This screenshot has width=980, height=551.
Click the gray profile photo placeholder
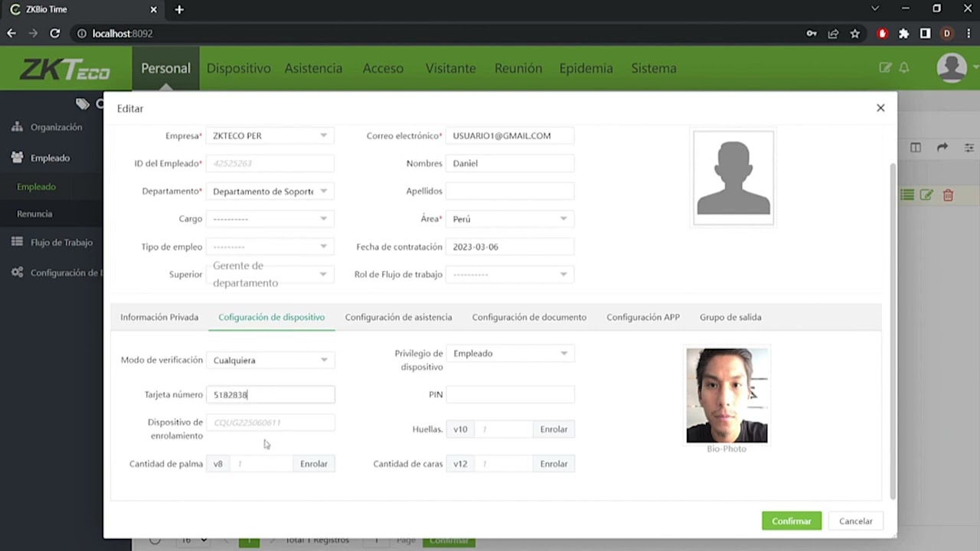[x=733, y=178]
